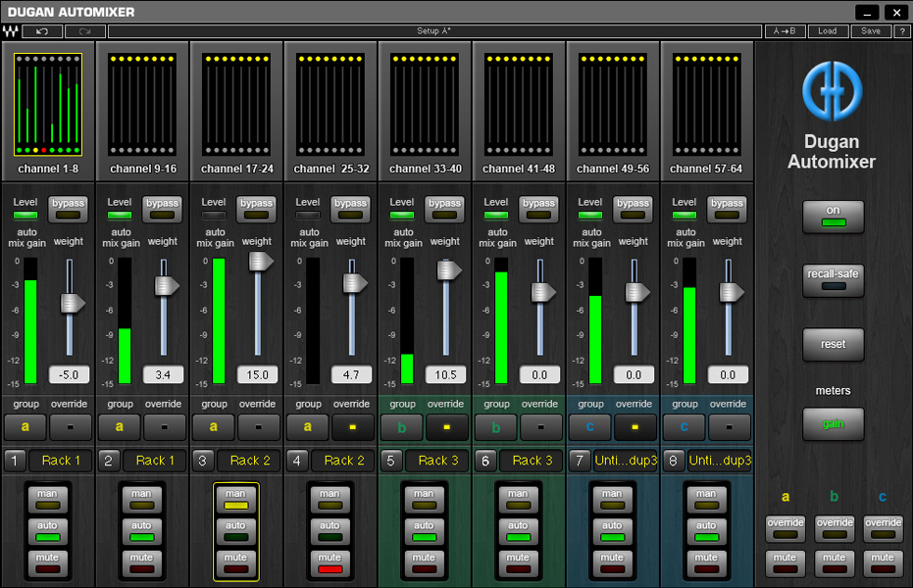Click the weight value field showing 10.5
The width and height of the screenshot is (913, 588).
(x=445, y=375)
